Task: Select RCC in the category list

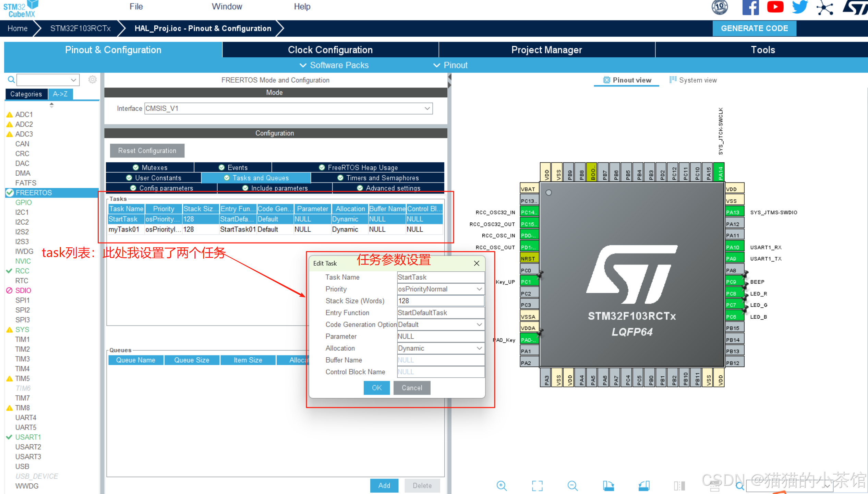Action: point(22,271)
